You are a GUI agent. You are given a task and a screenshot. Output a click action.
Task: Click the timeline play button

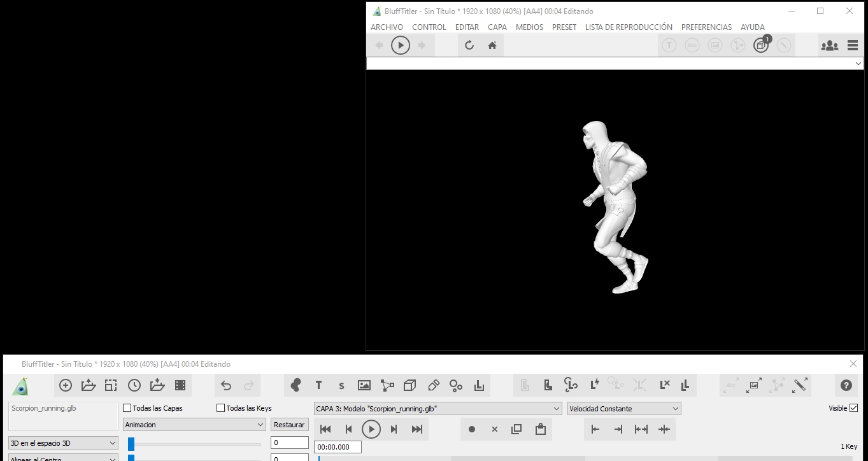(371, 429)
